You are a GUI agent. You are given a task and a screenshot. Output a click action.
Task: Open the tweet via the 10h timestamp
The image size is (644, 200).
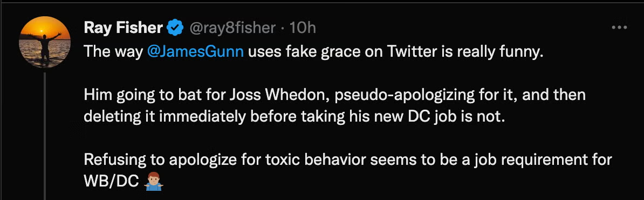tap(302, 28)
